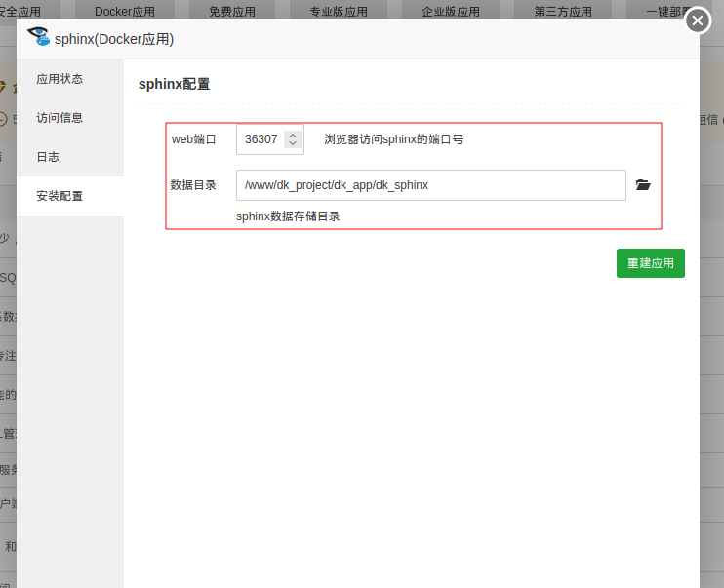724x588 pixels.
Task: Click the sphinx配置 heading text
Action: [174, 84]
